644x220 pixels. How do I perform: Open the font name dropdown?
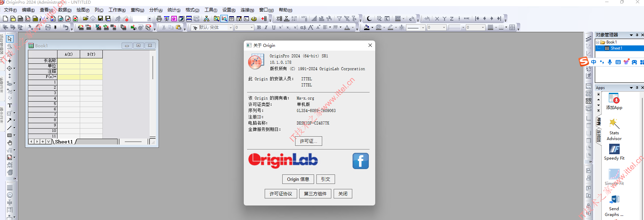click(231, 27)
